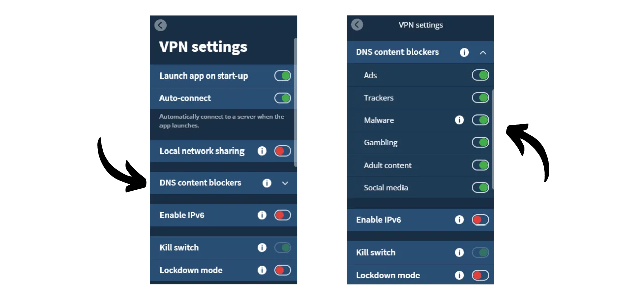Toggle Launch app on start-up switch
The width and height of the screenshot is (644, 300).
click(x=282, y=76)
